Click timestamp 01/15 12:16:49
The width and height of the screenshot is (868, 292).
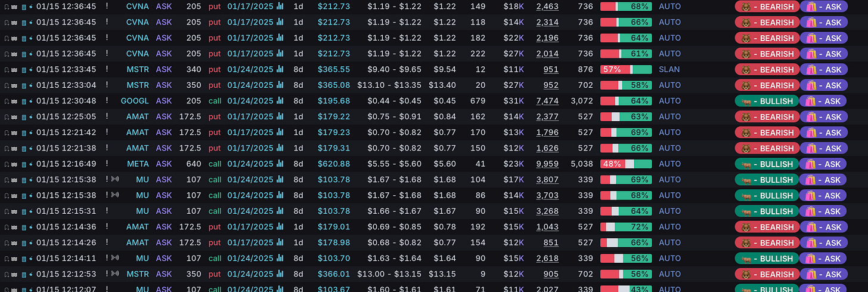click(x=66, y=164)
